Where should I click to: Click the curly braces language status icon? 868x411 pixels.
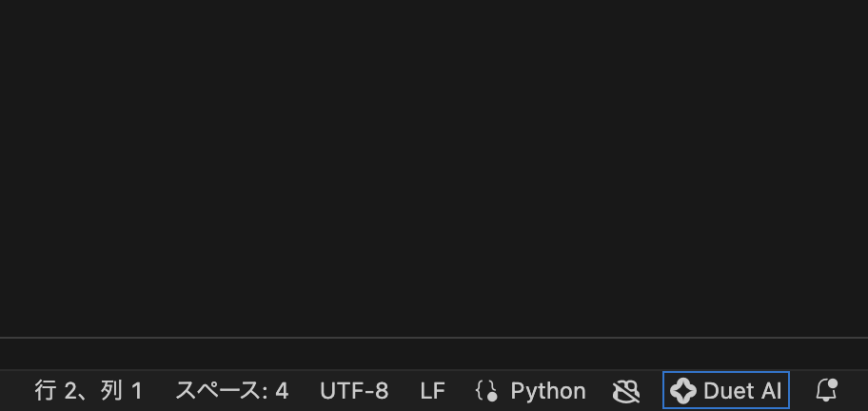[x=486, y=391]
